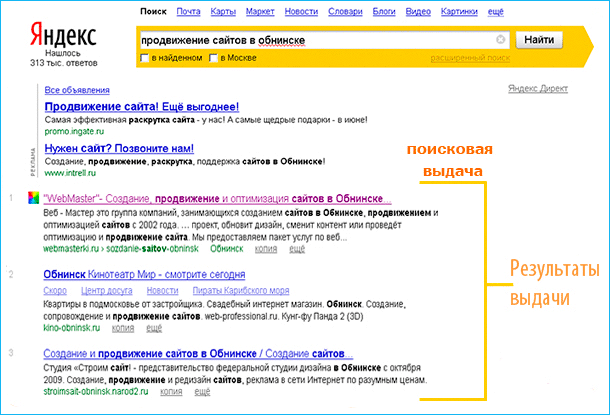610x415 pixels.
Task: Open ad 'Продвижение сайта! Ещё выгоднее!'
Action: click(x=142, y=107)
